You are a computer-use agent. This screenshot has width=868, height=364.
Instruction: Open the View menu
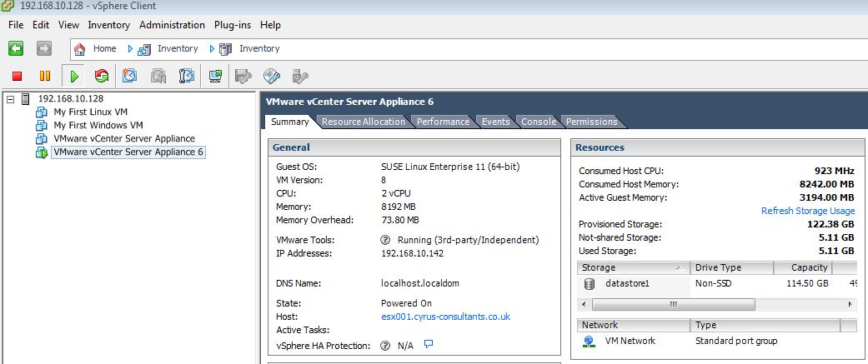(x=68, y=25)
